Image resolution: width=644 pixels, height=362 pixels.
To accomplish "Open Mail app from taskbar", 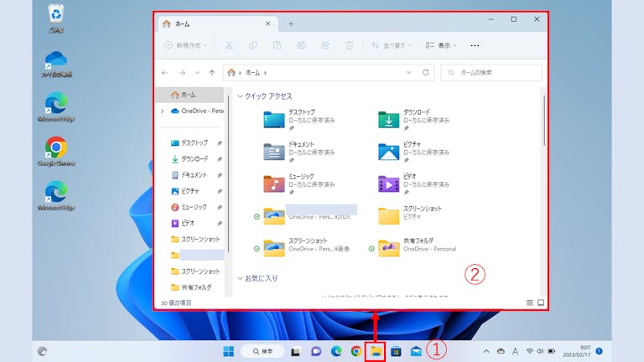I will [416, 351].
